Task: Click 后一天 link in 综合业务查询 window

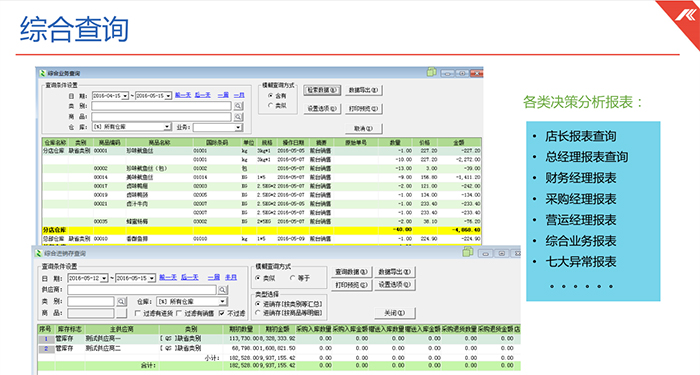Action: tap(203, 95)
